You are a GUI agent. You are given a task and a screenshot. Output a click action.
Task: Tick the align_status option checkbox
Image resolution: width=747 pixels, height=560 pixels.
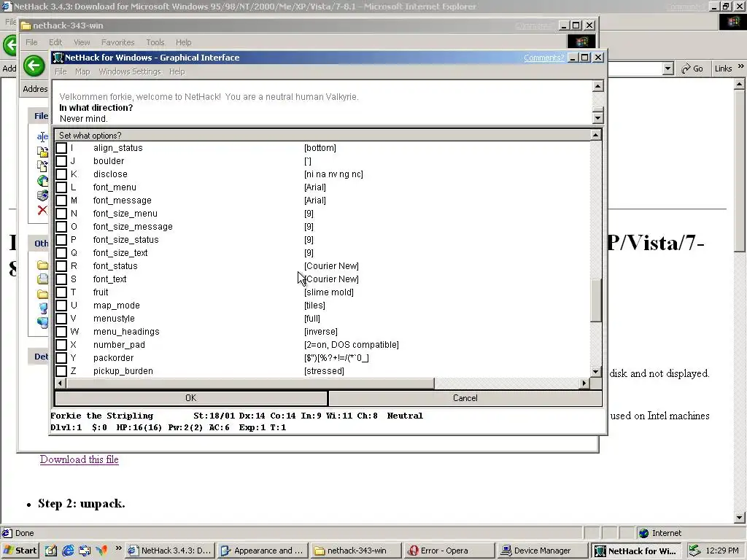(61, 147)
